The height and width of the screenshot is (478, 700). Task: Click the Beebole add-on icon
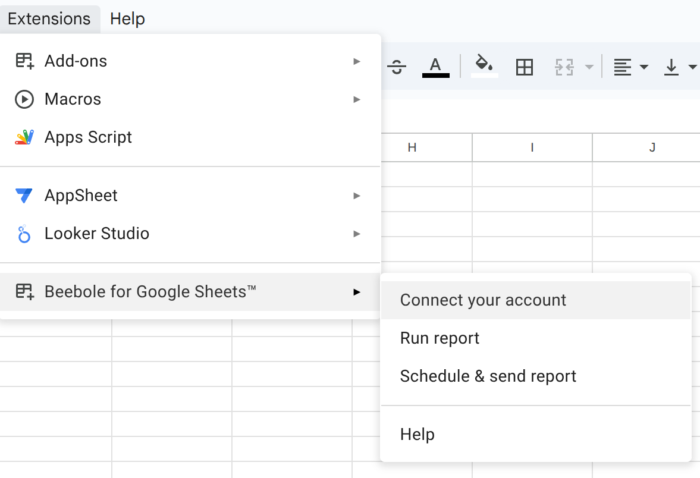[x=25, y=292]
